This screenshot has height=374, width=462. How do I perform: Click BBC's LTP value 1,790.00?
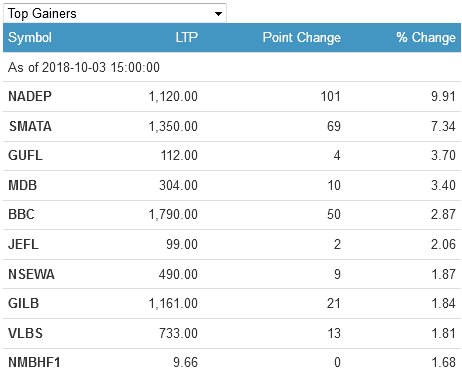(173, 214)
